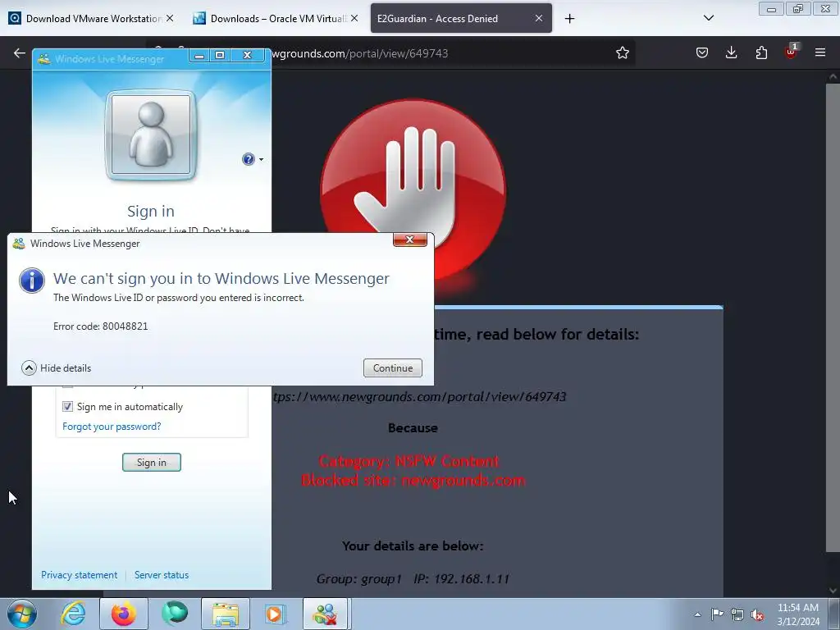This screenshot has height=630, width=840.
Task: Close the E2Guardian Access Denied tab
Action: [x=539, y=18]
